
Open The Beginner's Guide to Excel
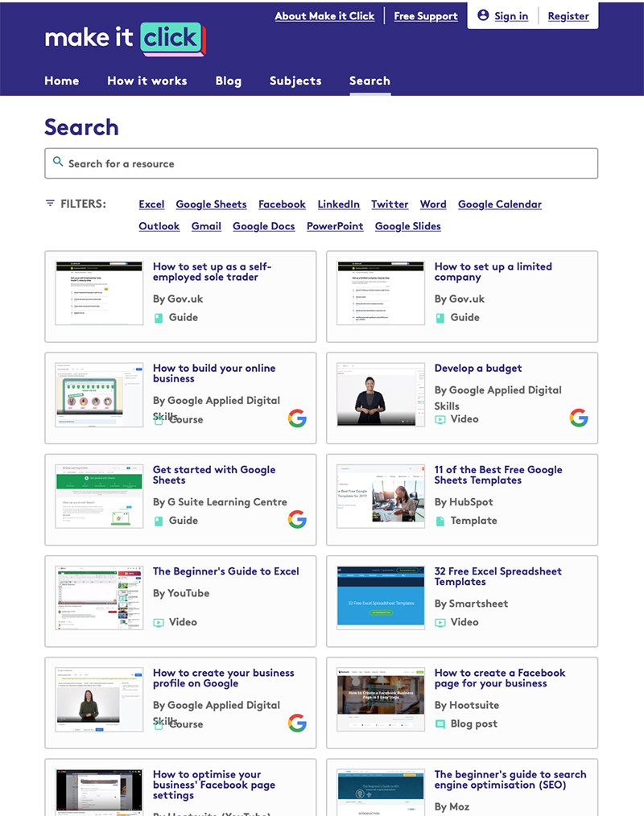pyautogui.click(x=226, y=571)
